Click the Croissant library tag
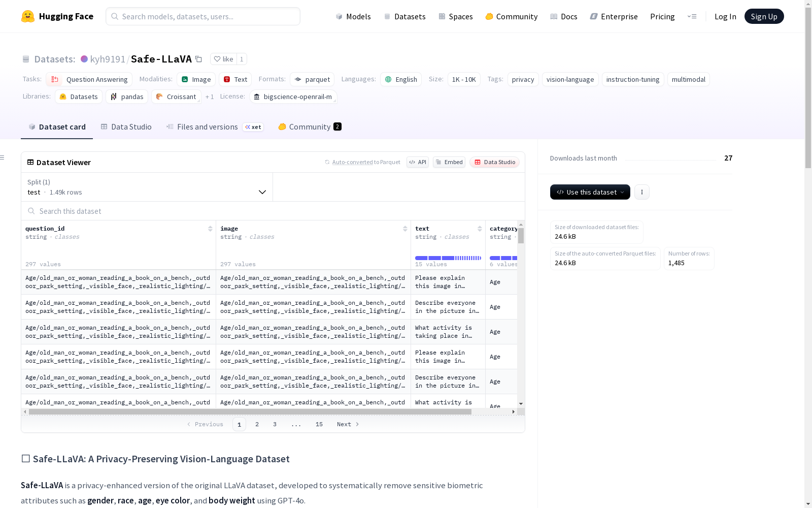 coord(176,97)
